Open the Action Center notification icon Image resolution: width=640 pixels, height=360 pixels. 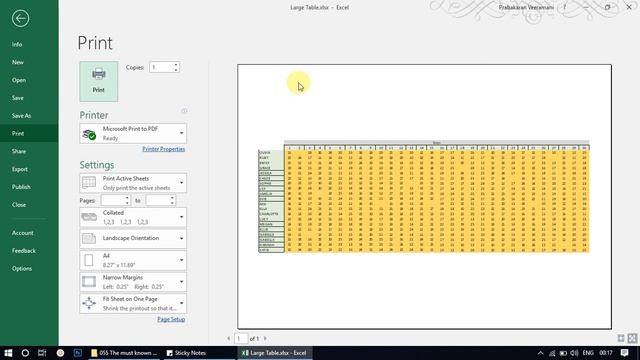click(x=624, y=353)
